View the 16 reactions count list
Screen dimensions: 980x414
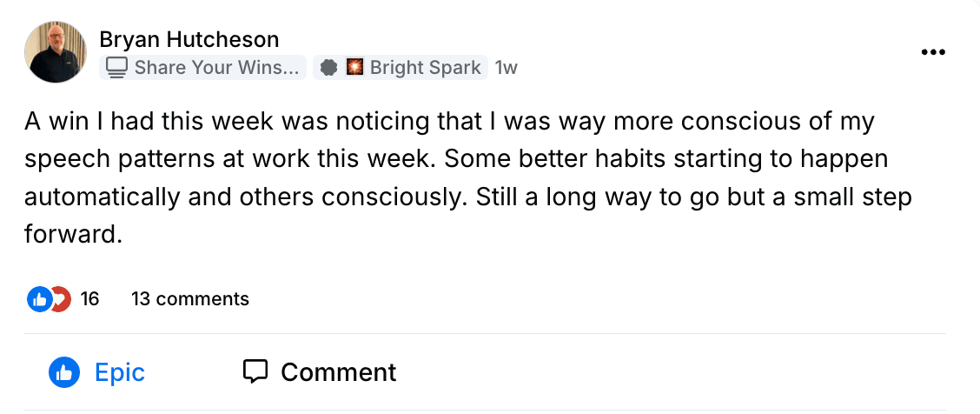coord(89,299)
